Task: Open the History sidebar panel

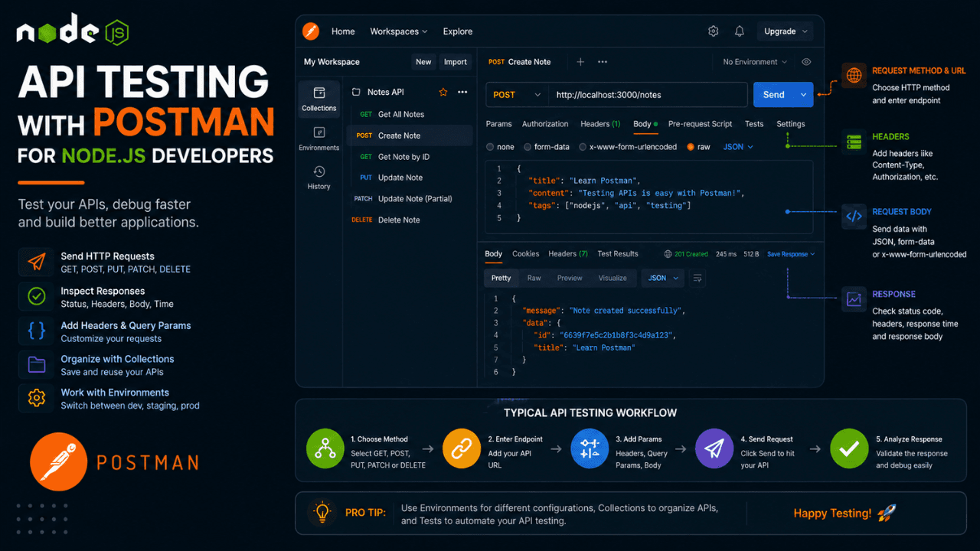Action: coord(319,177)
